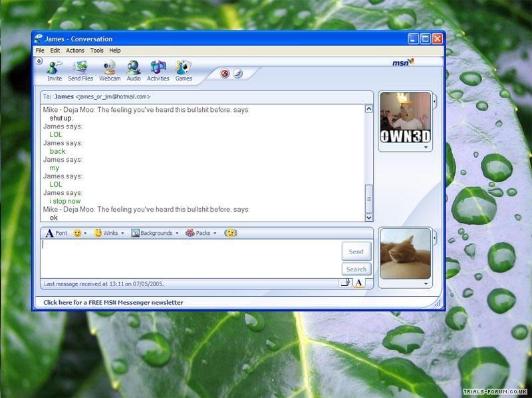This screenshot has width=532, height=398.
Task: Expand the Backgrounds dropdown arrow
Action: pos(177,233)
